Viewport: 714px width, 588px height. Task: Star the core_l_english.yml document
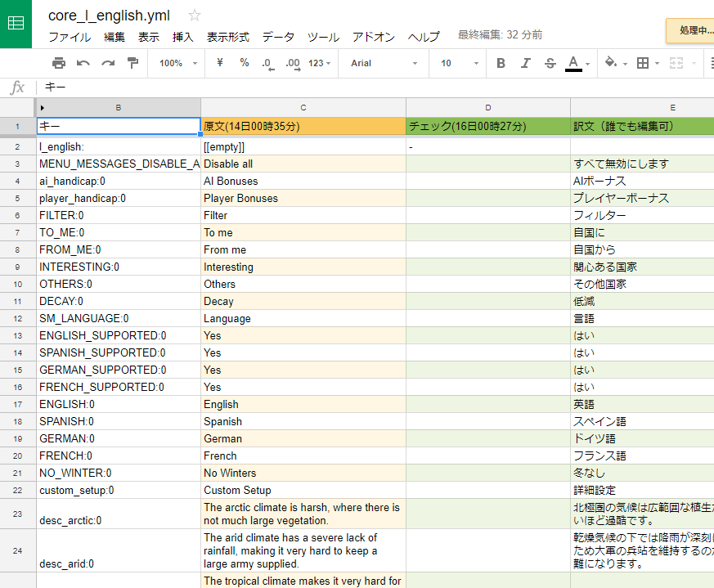coord(195,16)
